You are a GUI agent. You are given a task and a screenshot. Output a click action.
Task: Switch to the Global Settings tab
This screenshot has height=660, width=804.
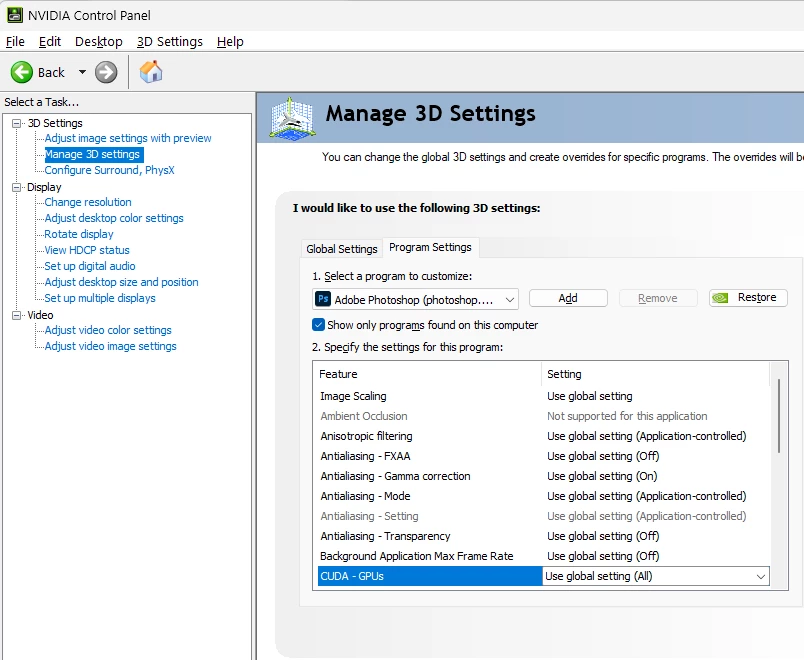click(x=341, y=249)
